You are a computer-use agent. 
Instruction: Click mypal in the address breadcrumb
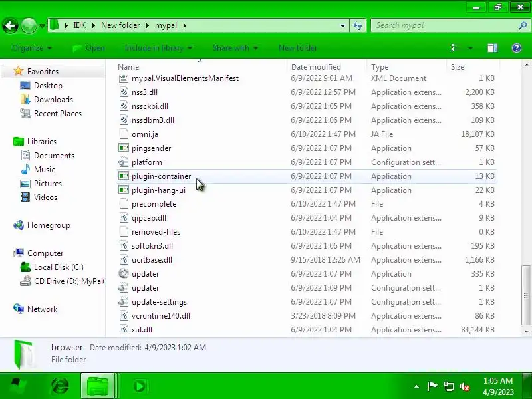pos(166,25)
